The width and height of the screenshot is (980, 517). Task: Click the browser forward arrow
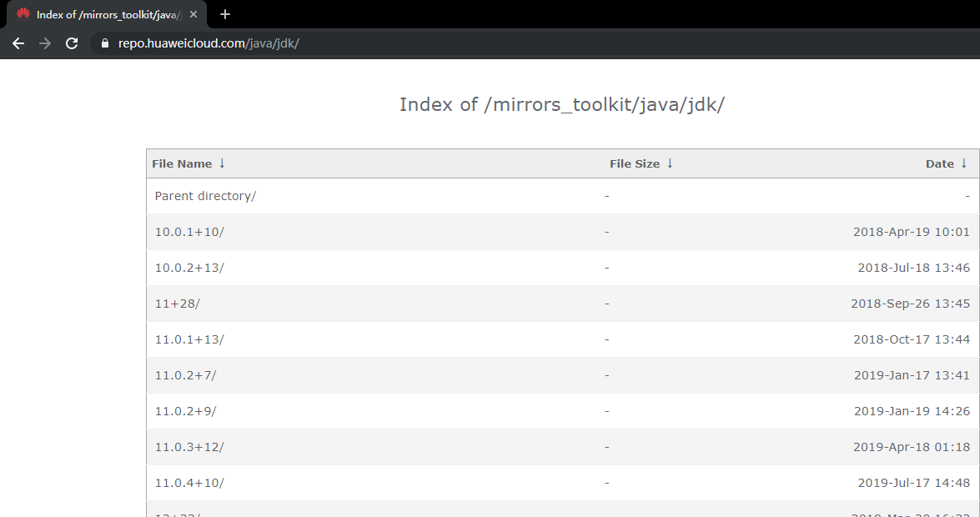click(45, 43)
